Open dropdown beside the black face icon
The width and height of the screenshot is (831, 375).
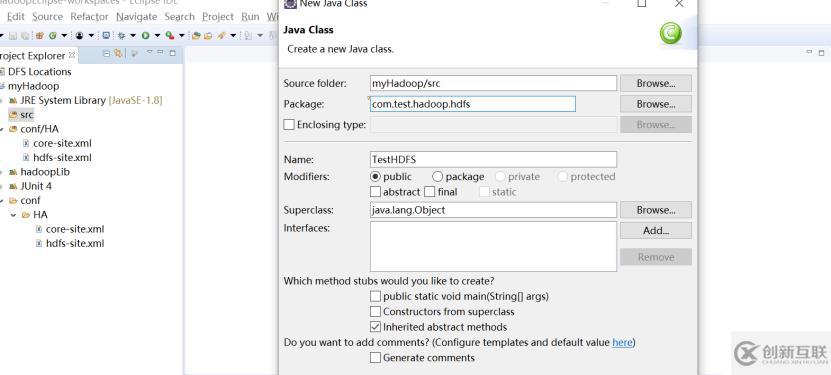tap(91, 35)
